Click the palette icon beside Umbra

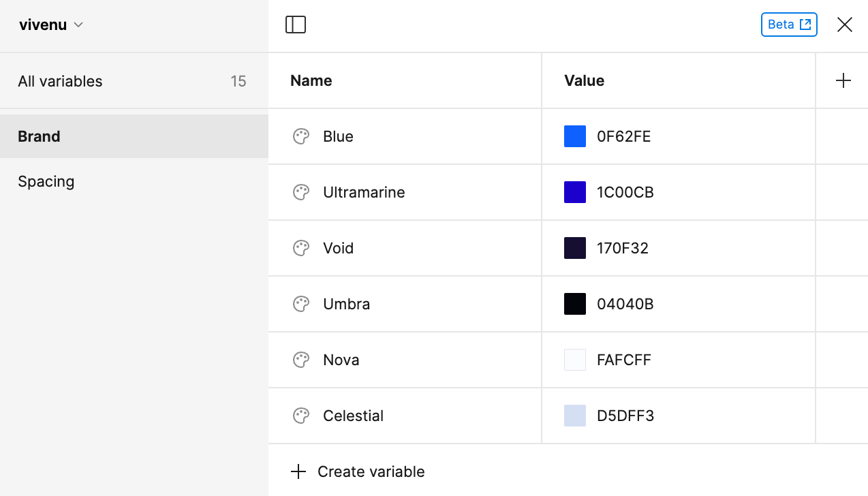(301, 304)
